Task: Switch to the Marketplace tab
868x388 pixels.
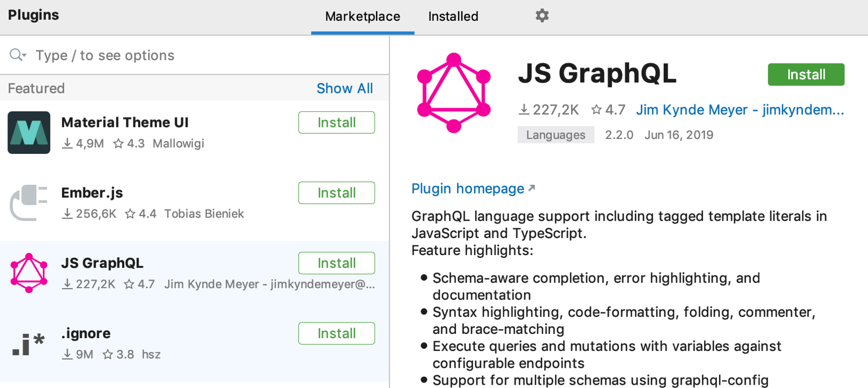Action: click(x=362, y=17)
